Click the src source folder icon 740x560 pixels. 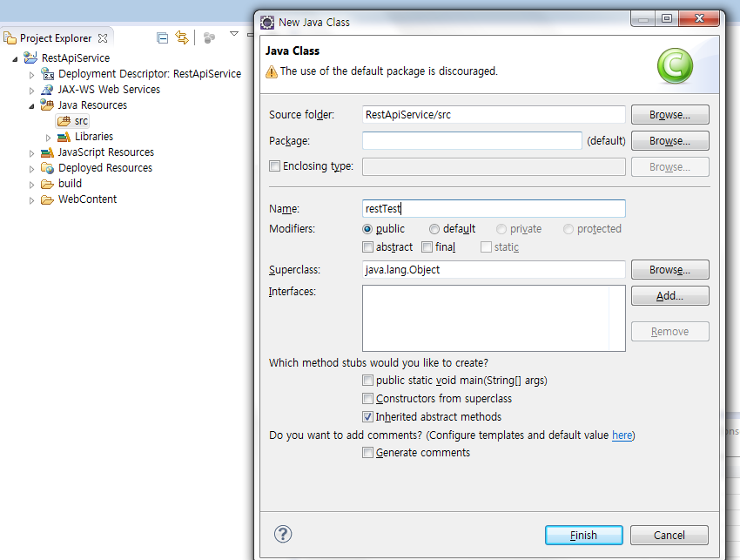tap(64, 121)
